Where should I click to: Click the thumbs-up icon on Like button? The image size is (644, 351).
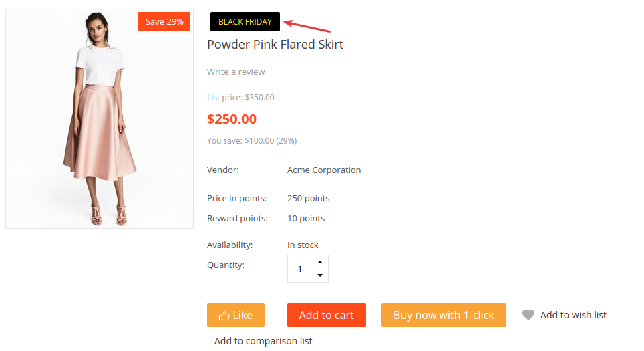click(224, 315)
